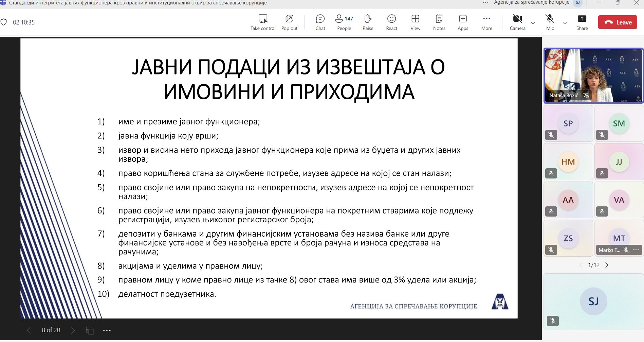Image resolution: width=644 pixels, height=342 pixels.
Task: Select Nataša Božić video tile
Action: click(x=594, y=75)
